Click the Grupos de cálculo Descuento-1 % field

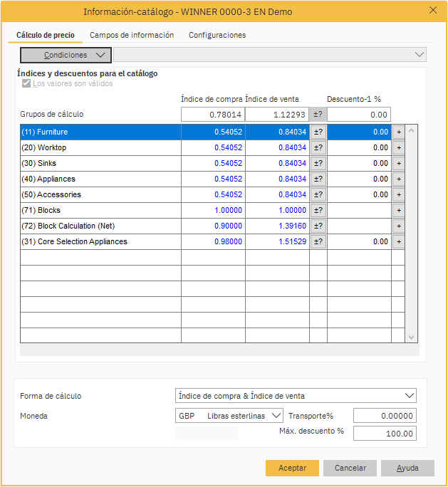tap(359, 115)
